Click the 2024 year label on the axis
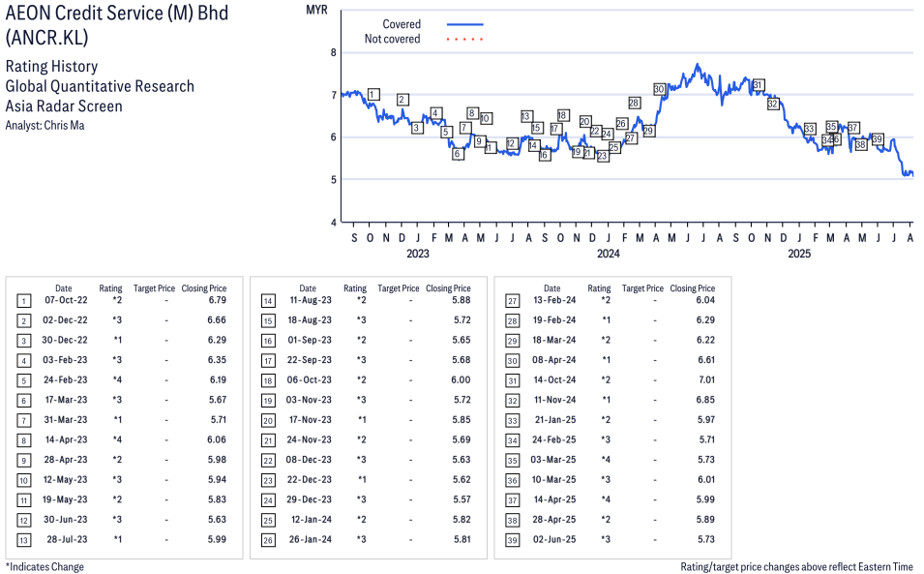Image resolution: width=924 pixels, height=574 pixels. pos(609,254)
